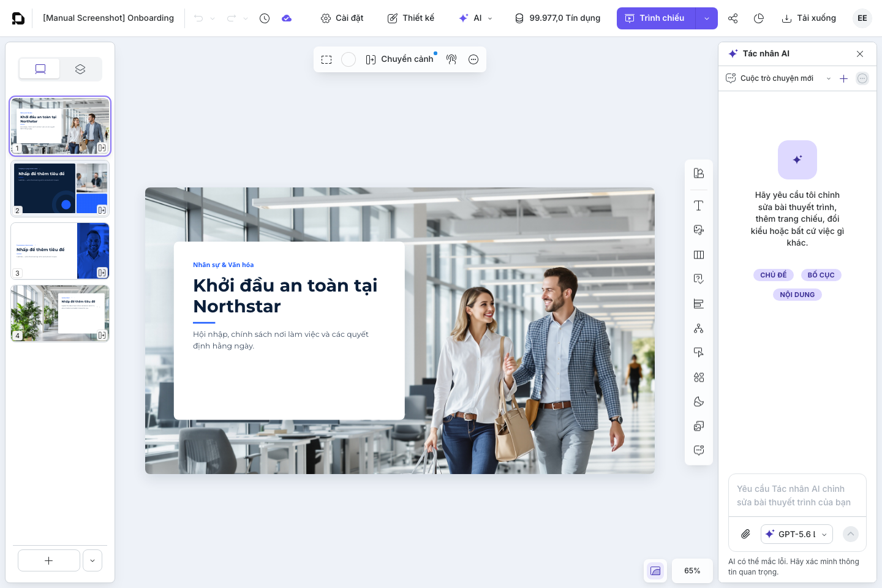Screen dimensions: 882x588
Task: Open the GPT-5.6 model selector
Action: click(x=796, y=534)
